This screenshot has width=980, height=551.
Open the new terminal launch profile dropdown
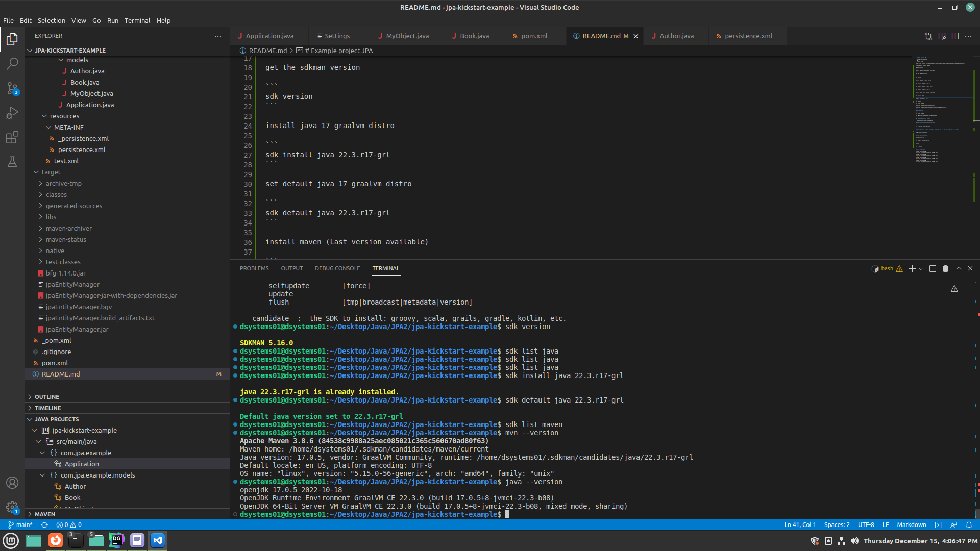921,269
